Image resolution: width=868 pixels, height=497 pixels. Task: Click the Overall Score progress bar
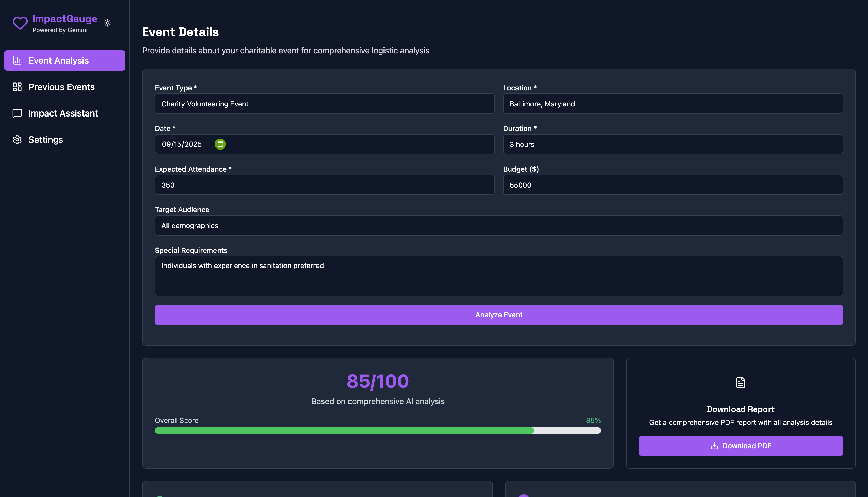378,430
